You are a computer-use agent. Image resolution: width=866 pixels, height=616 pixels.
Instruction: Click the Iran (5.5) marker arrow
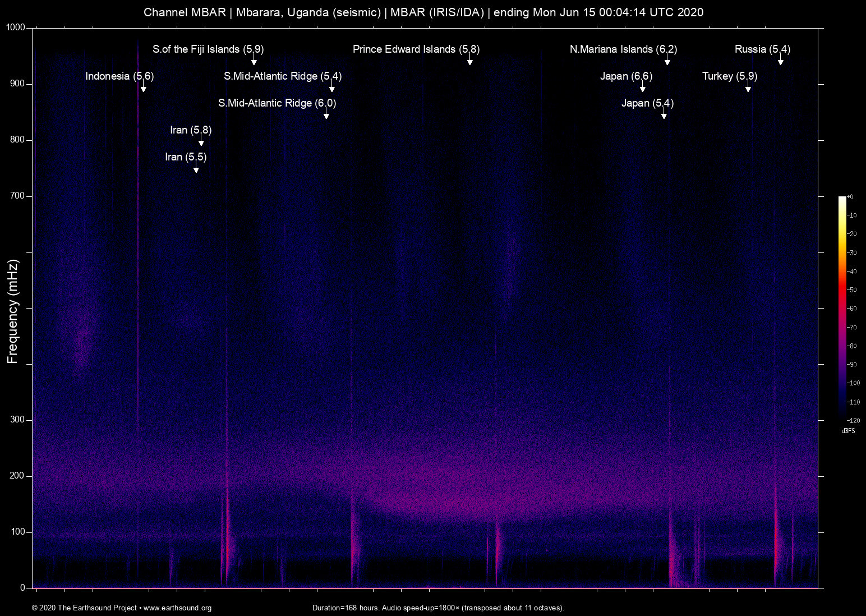pyautogui.click(x=196, y=171)
